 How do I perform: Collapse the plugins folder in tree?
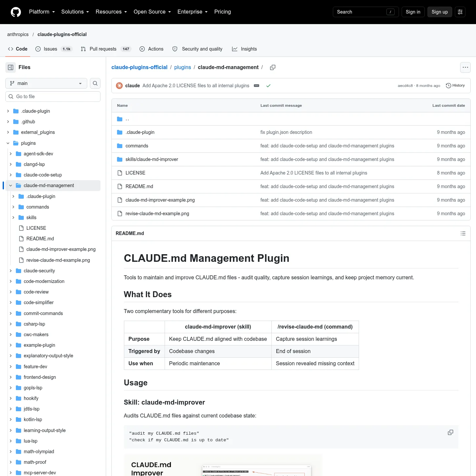click(x=8, y=143)
